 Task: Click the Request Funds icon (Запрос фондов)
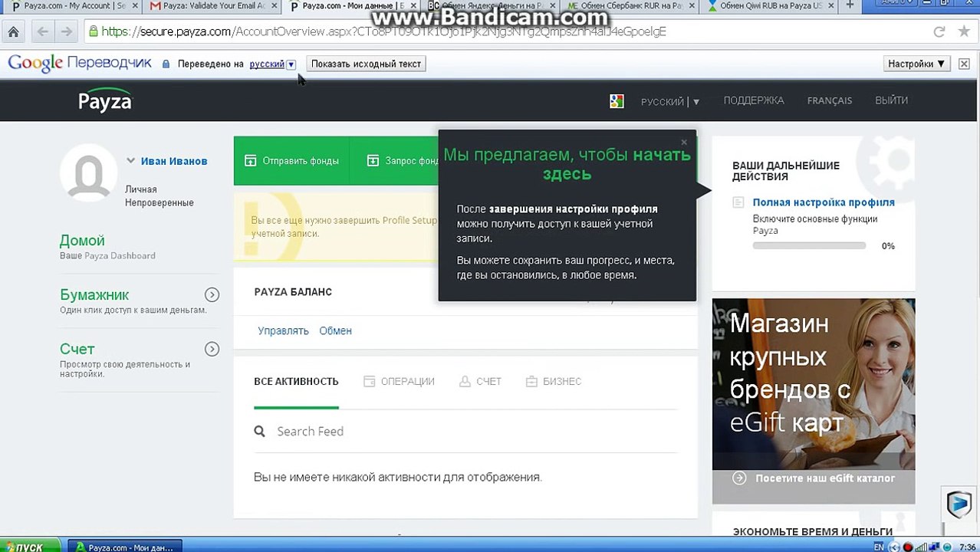(x=373, y=161)
